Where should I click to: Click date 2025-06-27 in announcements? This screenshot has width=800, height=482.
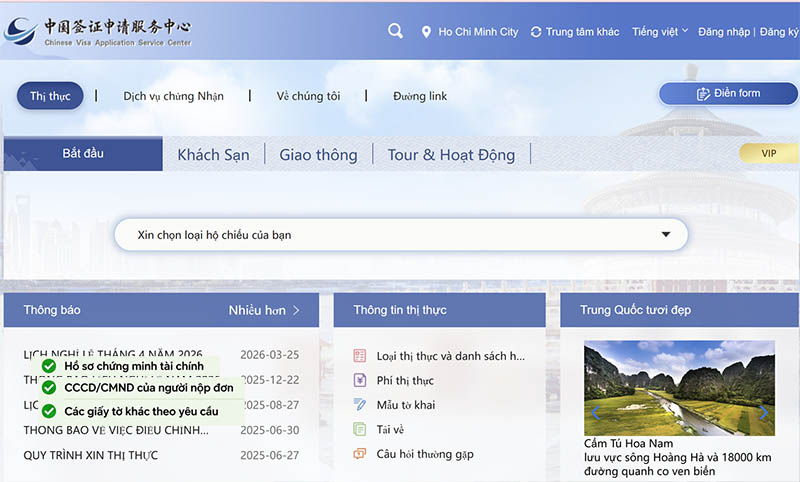(269, 455)
